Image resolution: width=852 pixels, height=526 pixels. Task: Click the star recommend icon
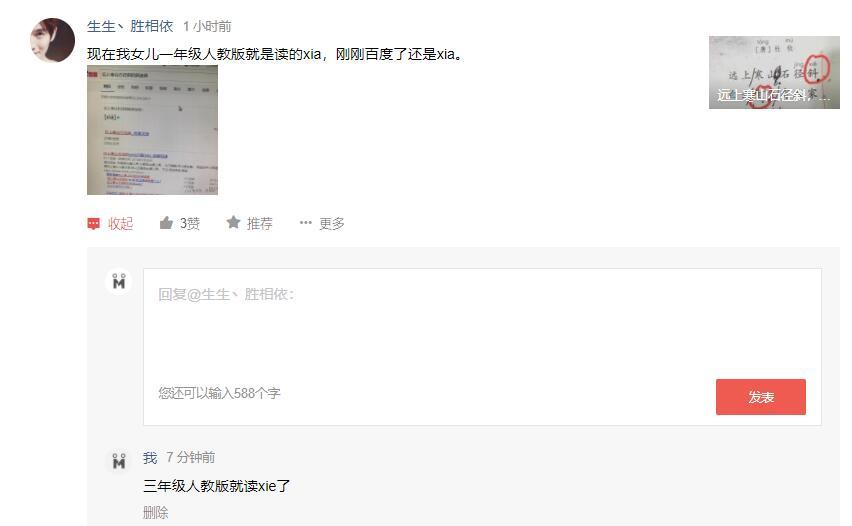click(x=233, y=222)
